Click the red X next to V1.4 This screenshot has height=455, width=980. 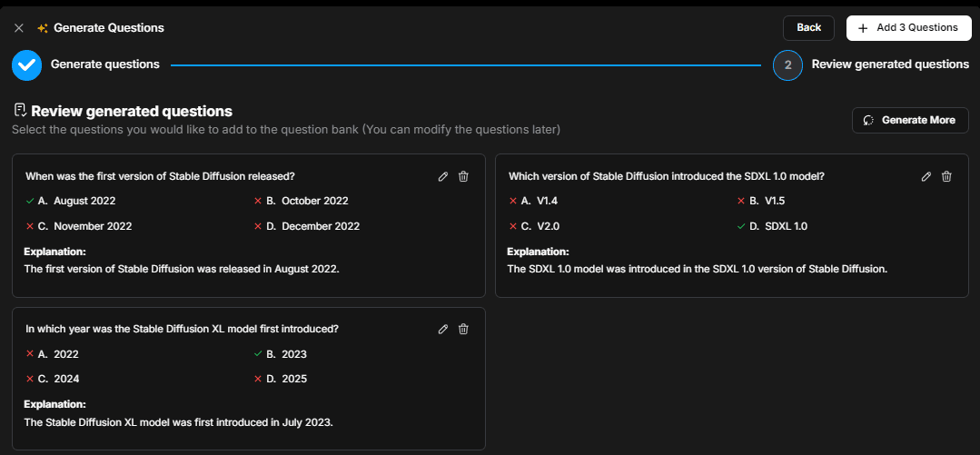click(512, 202)
